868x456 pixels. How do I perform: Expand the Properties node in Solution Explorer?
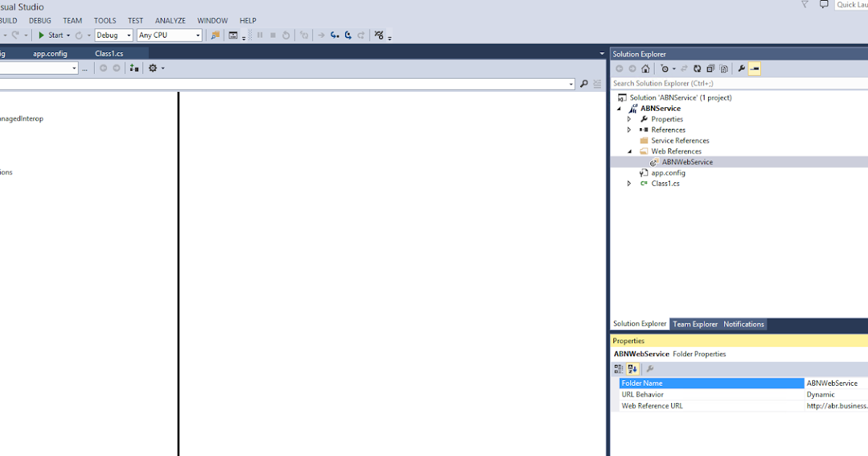click(x=629, y=119)
